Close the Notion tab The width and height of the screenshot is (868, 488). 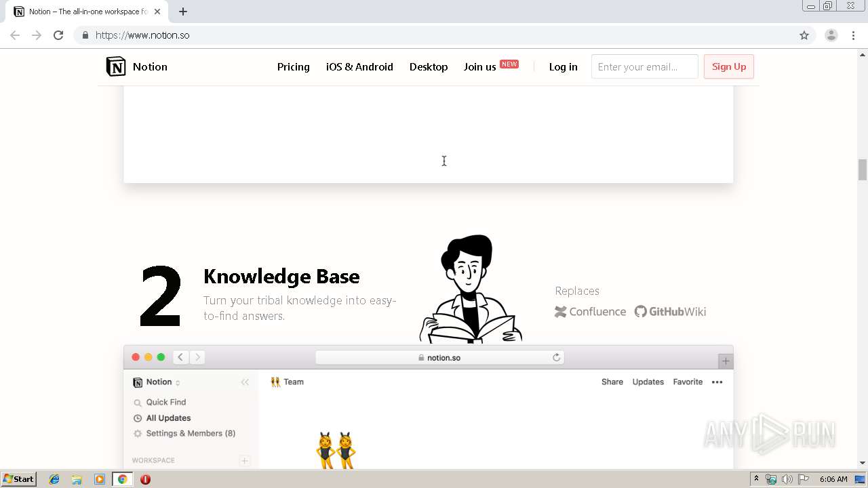click(157, 12)
